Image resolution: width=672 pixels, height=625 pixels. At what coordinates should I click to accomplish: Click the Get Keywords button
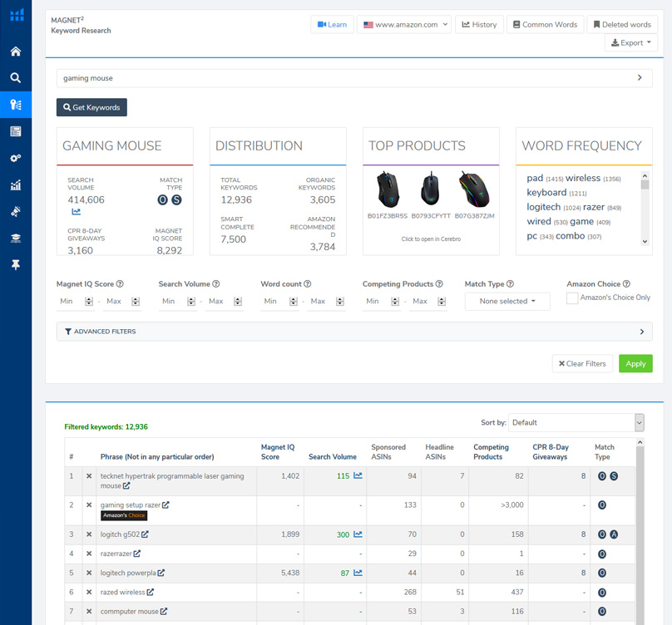click(x=91, y=107)
